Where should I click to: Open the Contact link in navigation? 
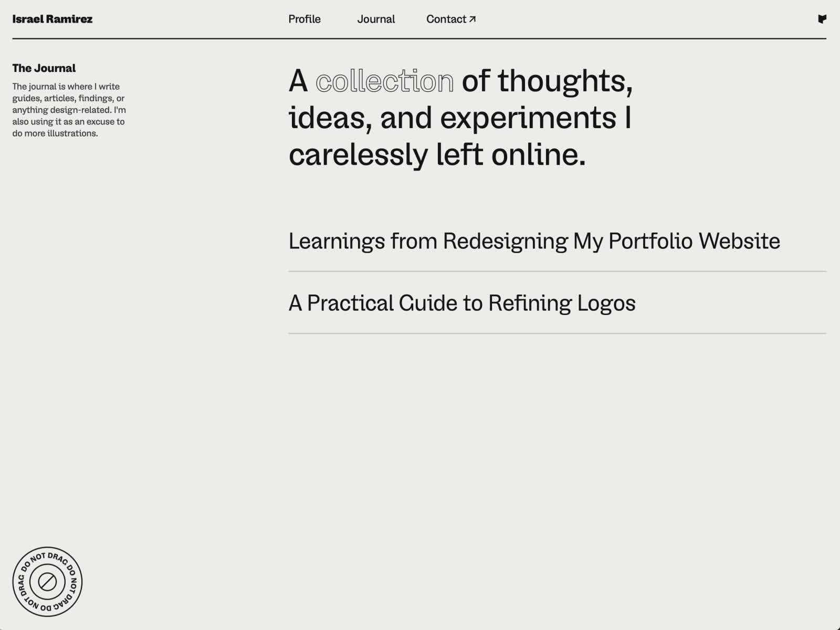tap(451, 19)
